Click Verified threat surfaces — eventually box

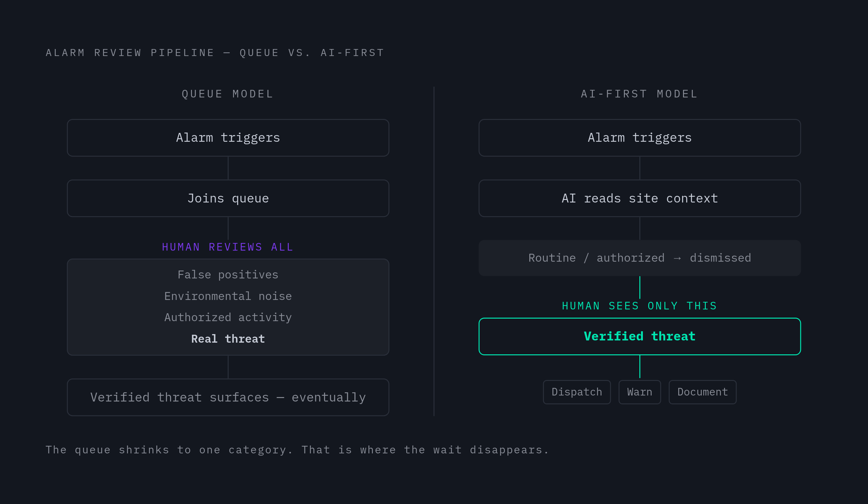click(228, 397)
